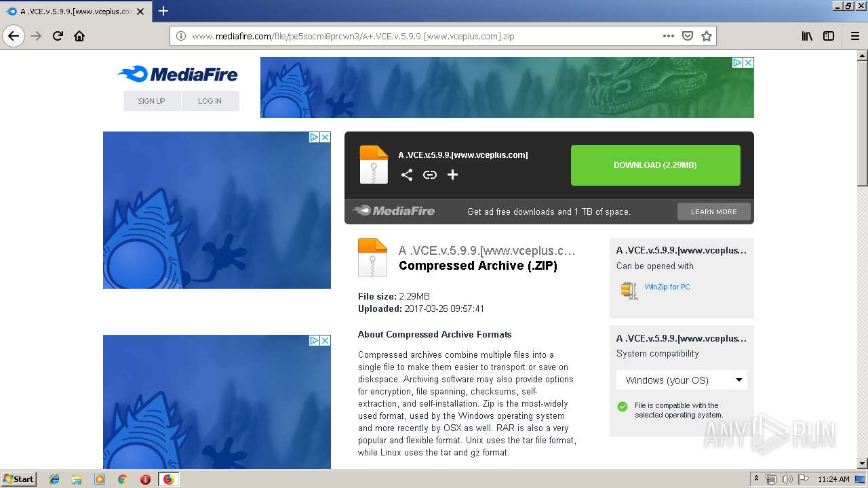Image resolution: width=868 pixels, height=488 pixels.
Task: Click the WinZip application icon
Action: [x=629, y=290]
